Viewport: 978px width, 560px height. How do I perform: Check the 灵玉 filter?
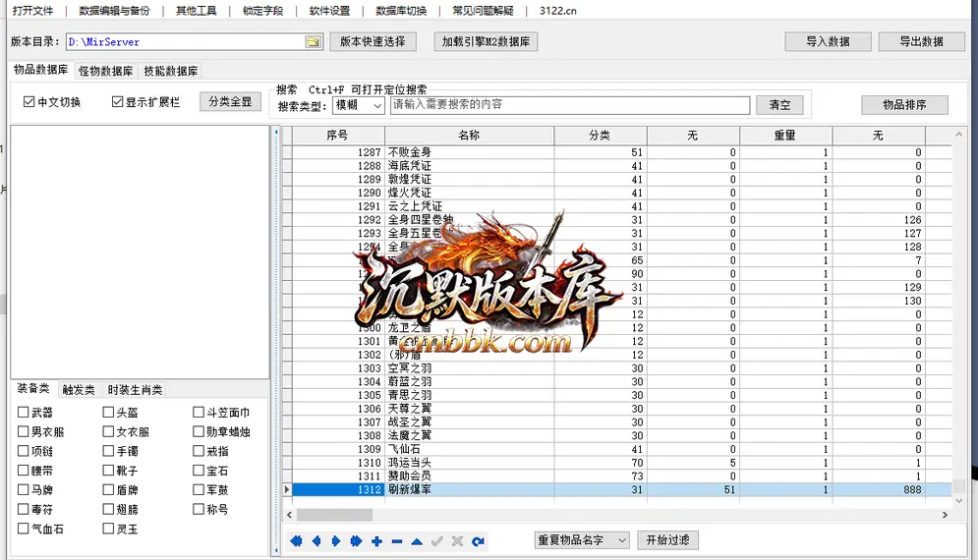coord(108,529)
